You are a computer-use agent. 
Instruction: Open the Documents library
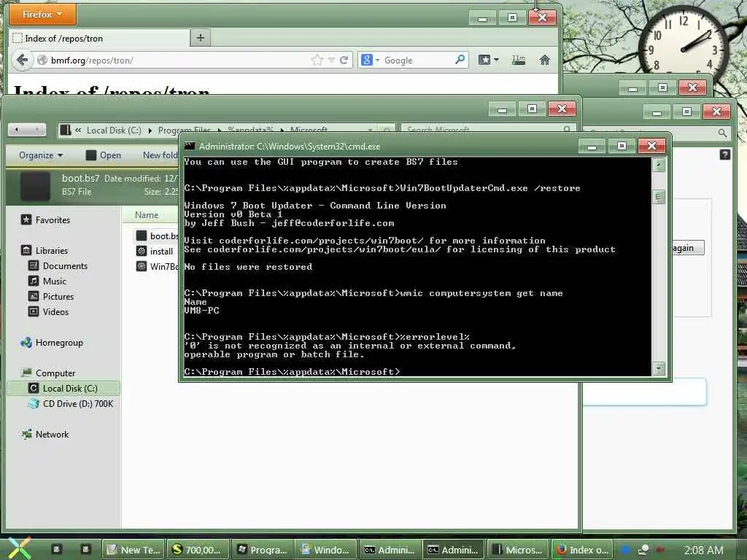pos(58,265)
